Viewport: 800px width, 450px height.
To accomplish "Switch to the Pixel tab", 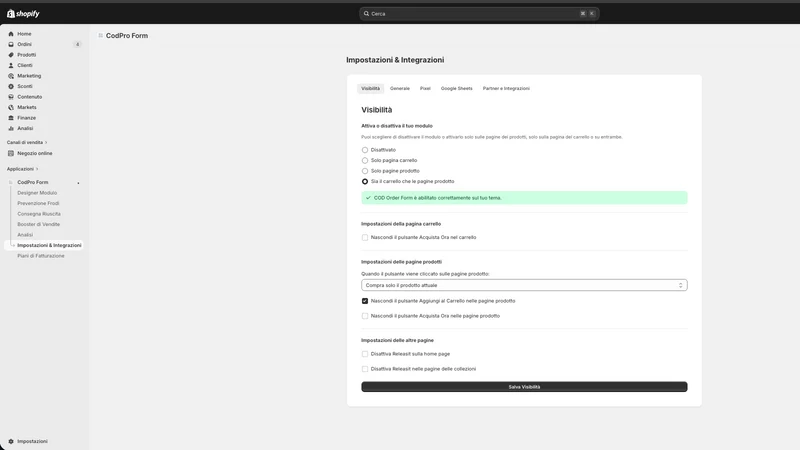I will pyautogui.click(x=425, y=88).
